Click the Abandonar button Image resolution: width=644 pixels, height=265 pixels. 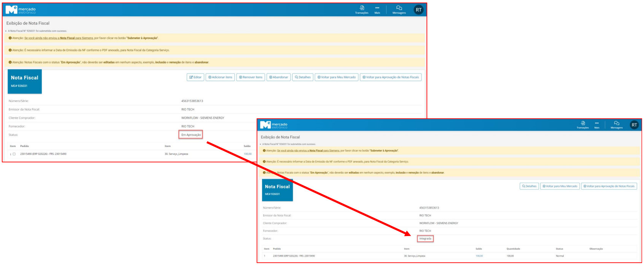coord(279,77)
